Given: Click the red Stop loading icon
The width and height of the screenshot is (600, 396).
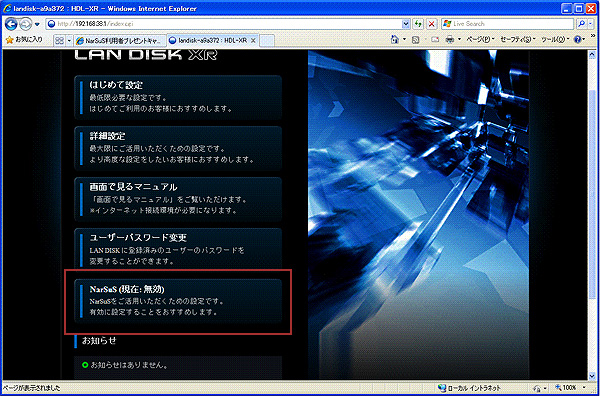Looking at the screenshot, I should [x=431, y=24].
